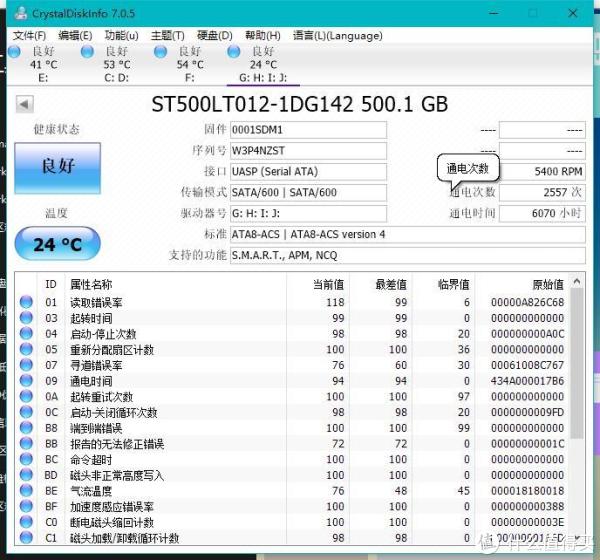Click the 良好 health status button
This screenshot has height=560, width=600.
pos(58,168)
